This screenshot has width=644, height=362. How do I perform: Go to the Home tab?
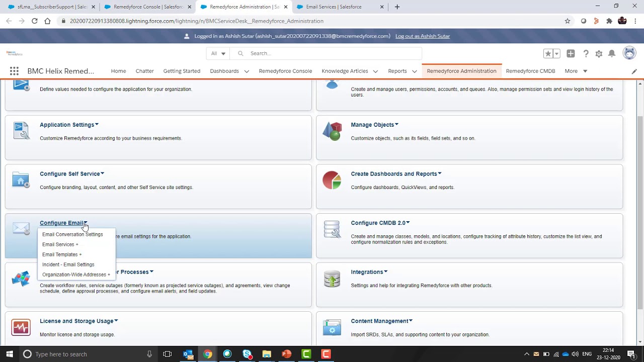click(x=118, y=71)
